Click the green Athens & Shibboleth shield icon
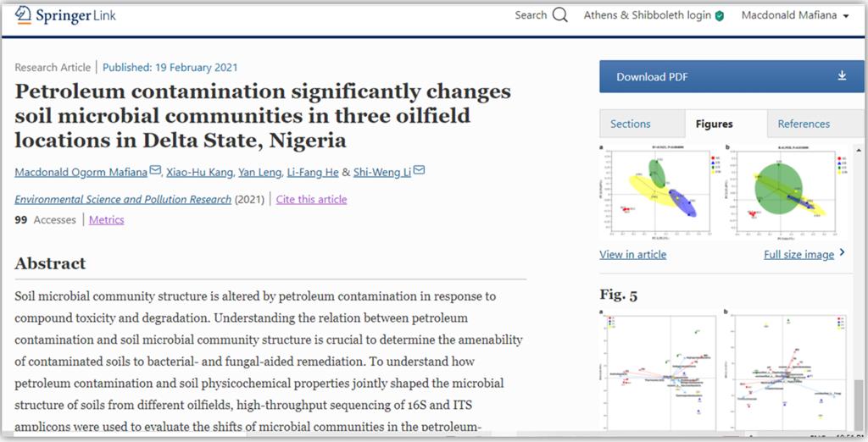This screenshot has width=868, height=442. (720, 16)
